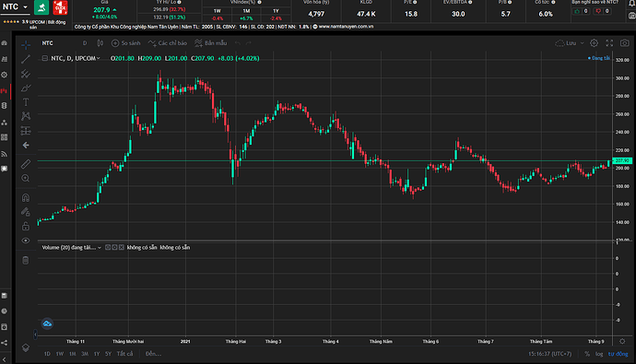Open the pitchfork and Gann tools

pyautogui.click(x=26, y=74)
